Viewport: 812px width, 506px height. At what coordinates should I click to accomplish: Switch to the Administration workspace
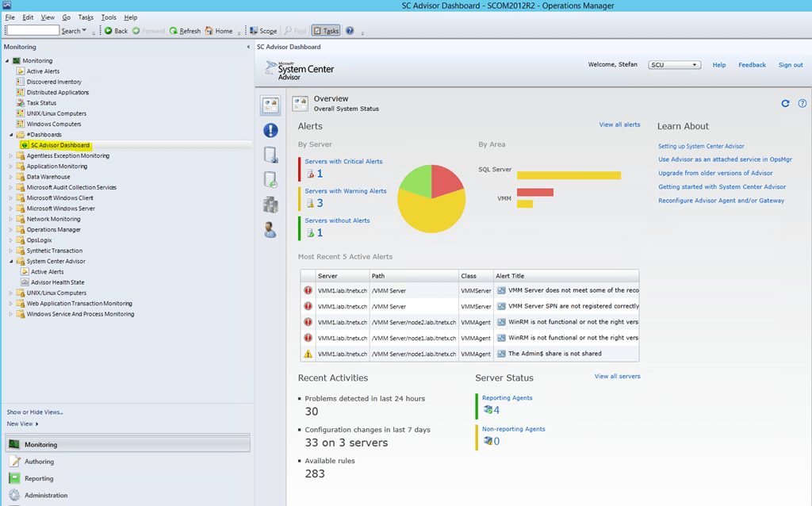(x=45, y=495)
